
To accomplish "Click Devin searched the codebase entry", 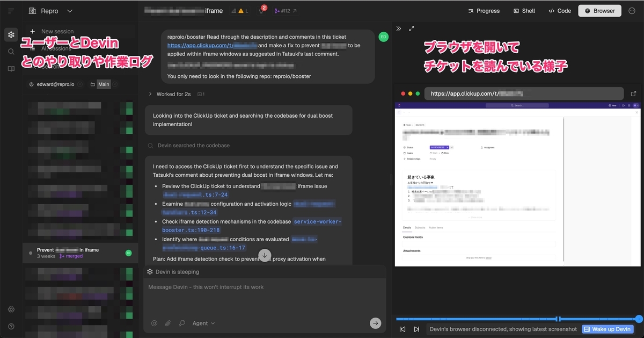I will (x=189, y=146).
